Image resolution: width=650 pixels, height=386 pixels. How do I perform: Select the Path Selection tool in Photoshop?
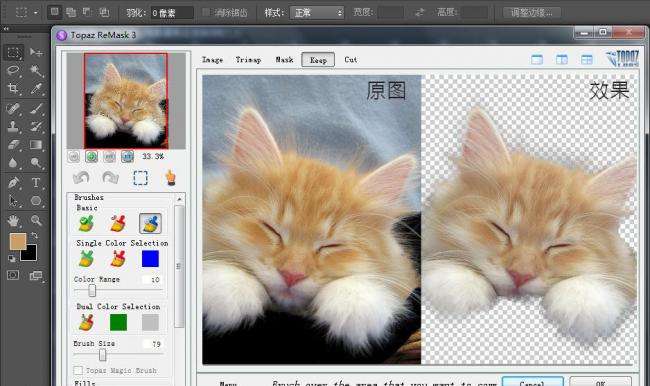click(x=14, y=201)
